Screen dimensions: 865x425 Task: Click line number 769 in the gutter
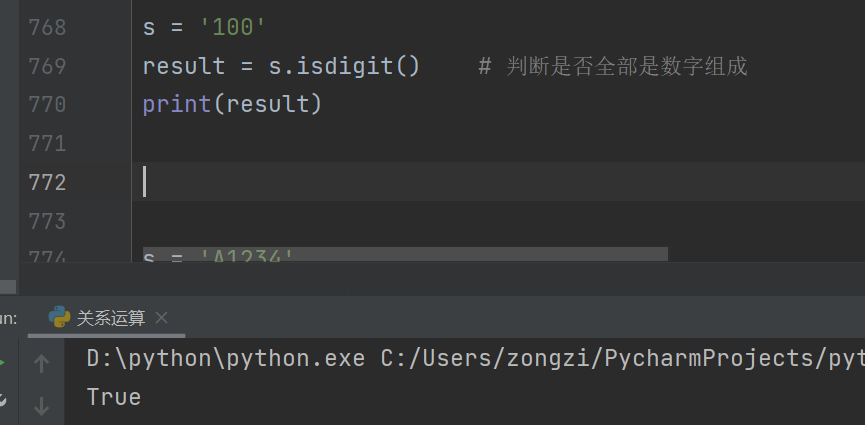(x=47, y=66)
